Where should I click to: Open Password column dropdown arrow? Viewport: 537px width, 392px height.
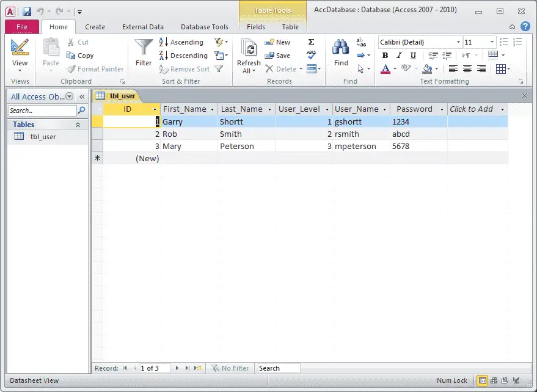(x=442, y=109)
